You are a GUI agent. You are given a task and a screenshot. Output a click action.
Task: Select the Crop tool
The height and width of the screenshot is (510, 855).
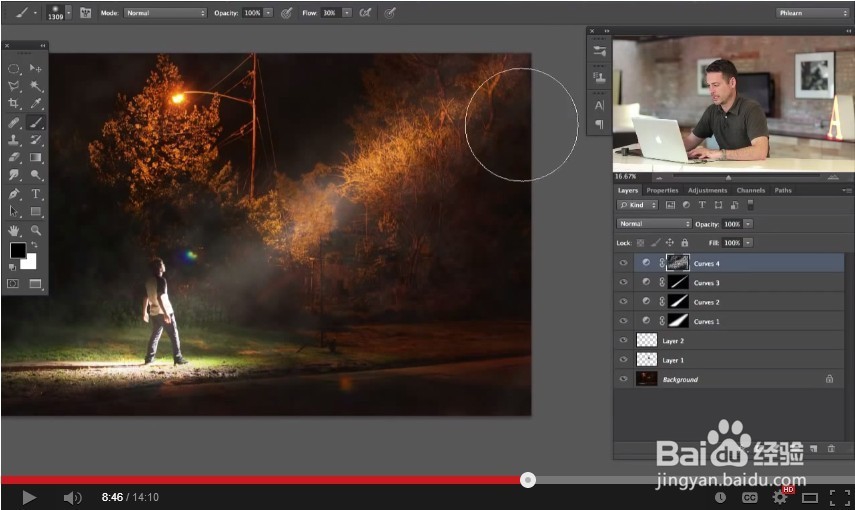[x=14, y=104]
